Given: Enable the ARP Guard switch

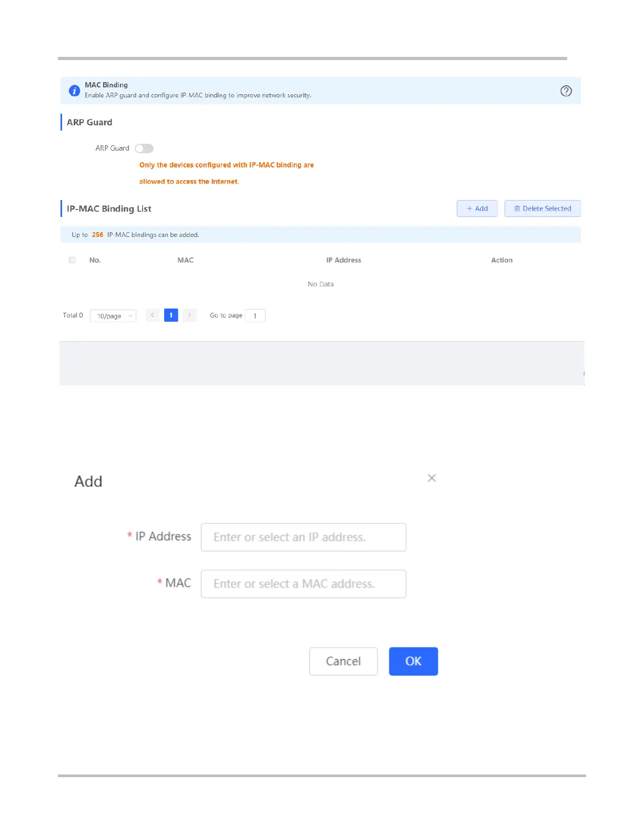Looking at the screenshot, I should click(x=144, y=148).
